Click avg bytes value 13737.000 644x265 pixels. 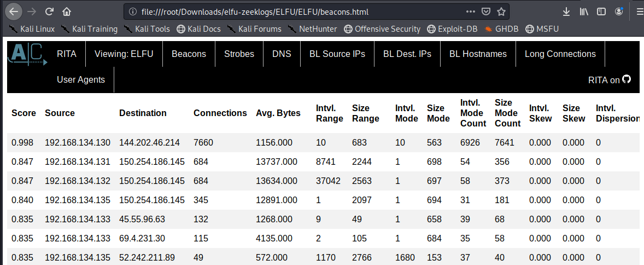point(277,162)
